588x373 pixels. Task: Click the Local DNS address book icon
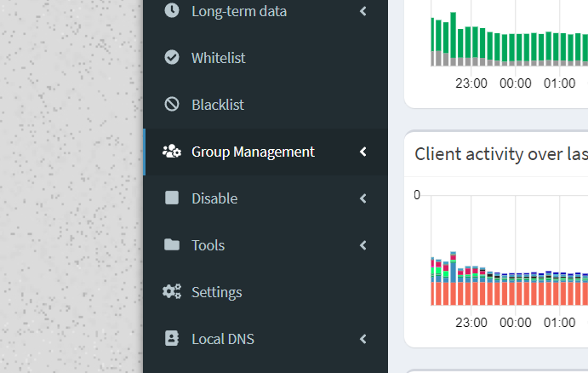(x=172, y=339)
